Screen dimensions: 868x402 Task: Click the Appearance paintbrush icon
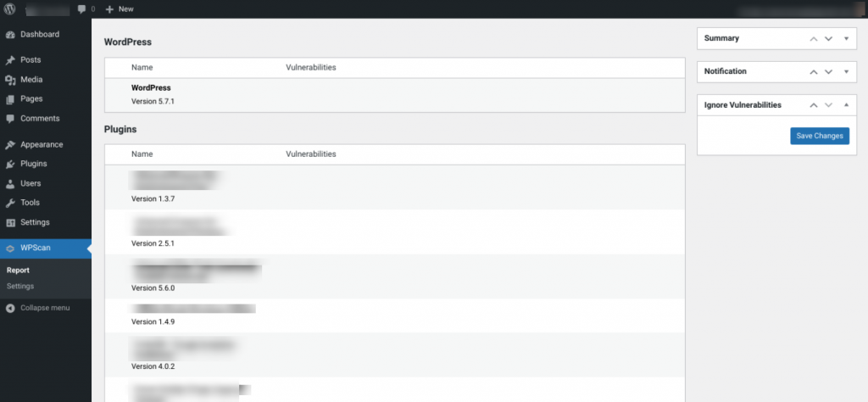coord(10,145)
